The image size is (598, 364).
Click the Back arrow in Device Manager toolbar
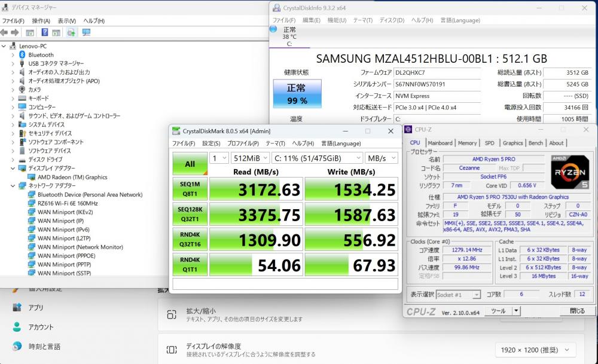pyautogui.click(x=4, y=33)
